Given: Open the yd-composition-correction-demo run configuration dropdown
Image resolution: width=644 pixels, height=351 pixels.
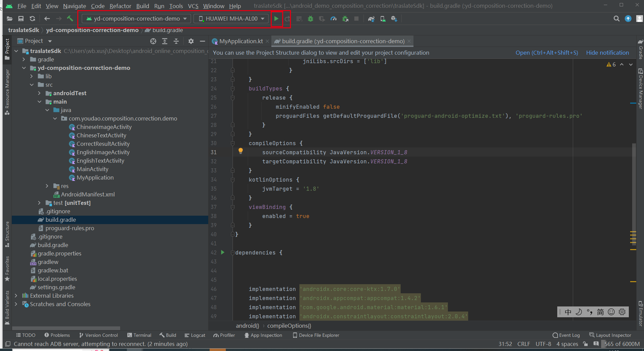Looking at the screenshot, I should (x=136, y=19).
